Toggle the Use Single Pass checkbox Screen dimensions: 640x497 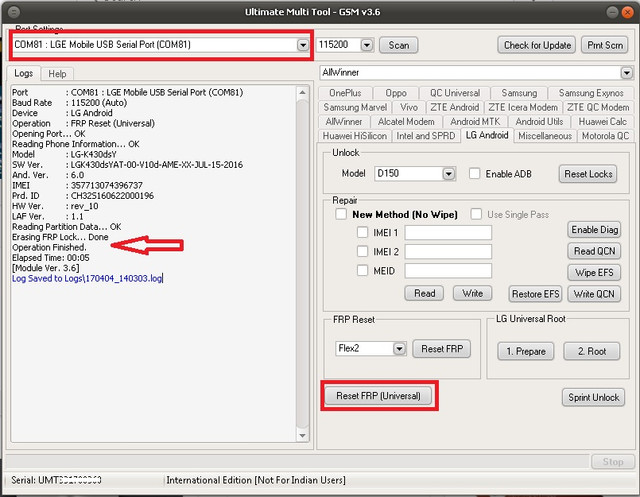476,214
